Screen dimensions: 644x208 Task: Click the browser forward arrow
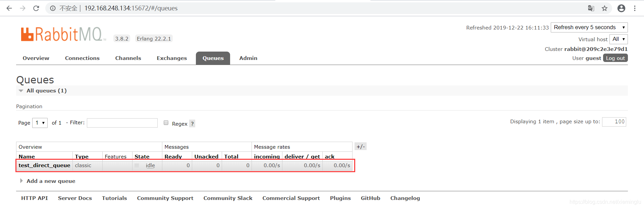coord(22,8)
